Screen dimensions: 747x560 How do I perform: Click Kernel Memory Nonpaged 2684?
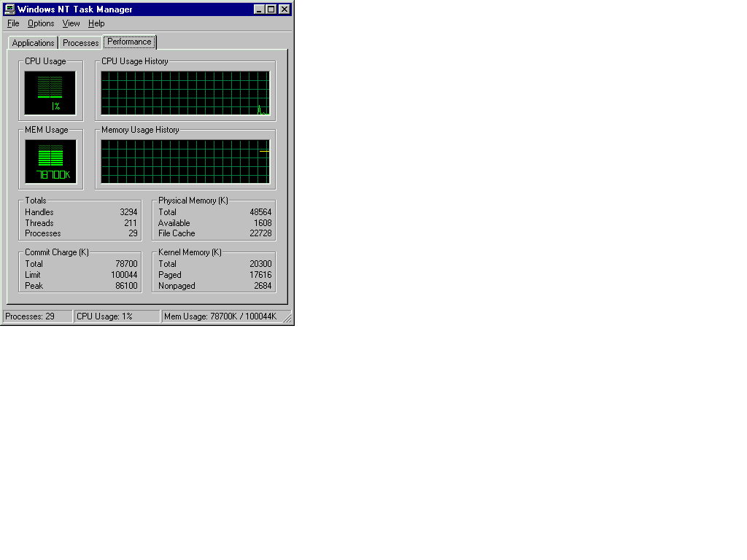click(x=263, y=286)
